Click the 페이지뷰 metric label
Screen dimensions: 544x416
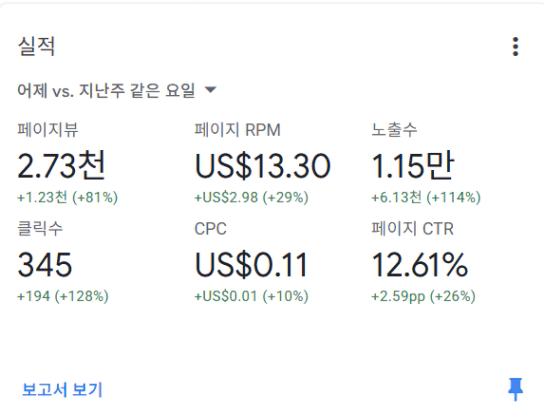(x=48, y=130)
